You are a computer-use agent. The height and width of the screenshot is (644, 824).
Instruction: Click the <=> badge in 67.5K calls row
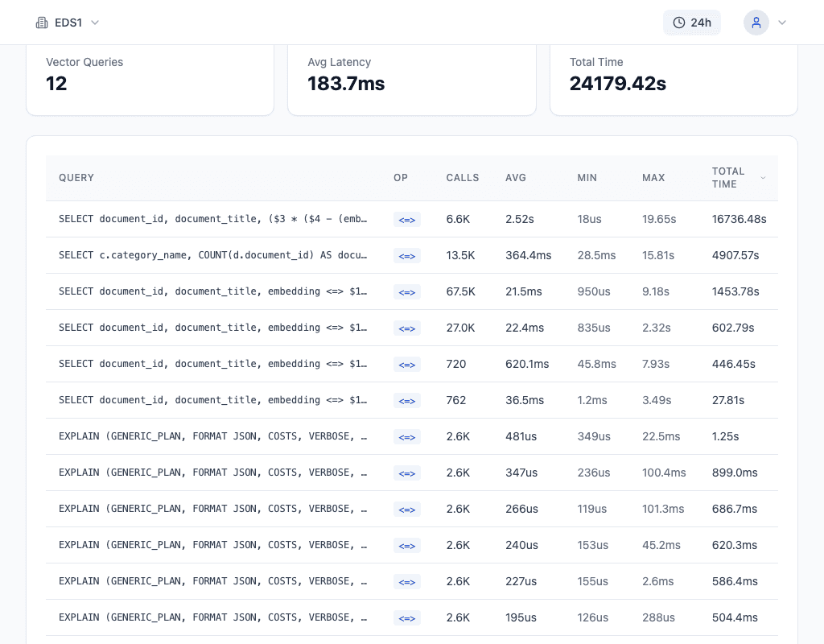pyautogui.click(x=406, y=291)
